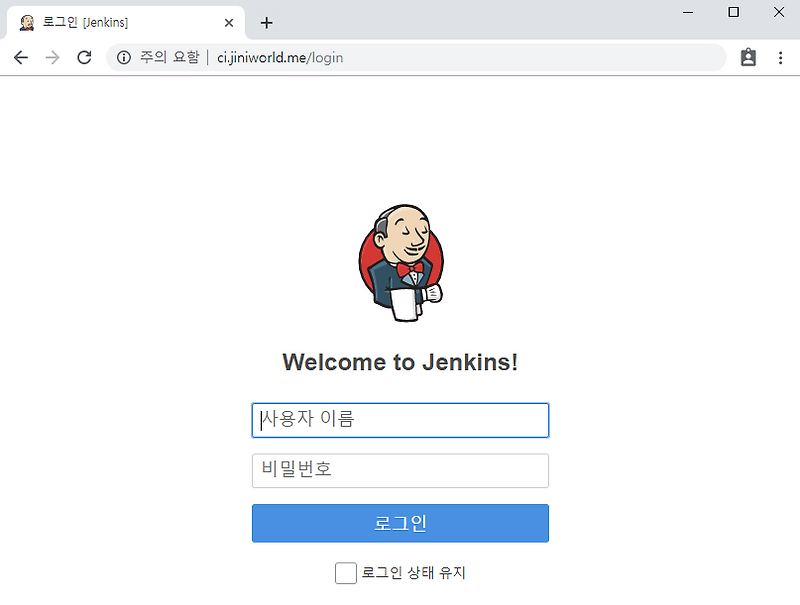Focus the 사용자 이름 username field
800x605 pixels.
point(400,420)
